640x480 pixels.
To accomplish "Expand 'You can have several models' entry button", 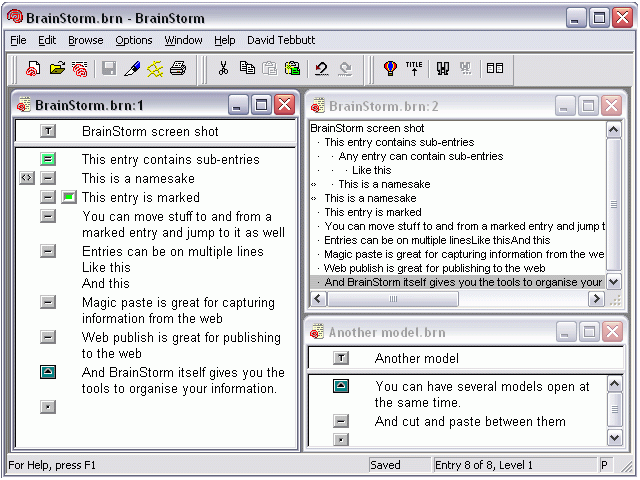I will pos(341,386).
